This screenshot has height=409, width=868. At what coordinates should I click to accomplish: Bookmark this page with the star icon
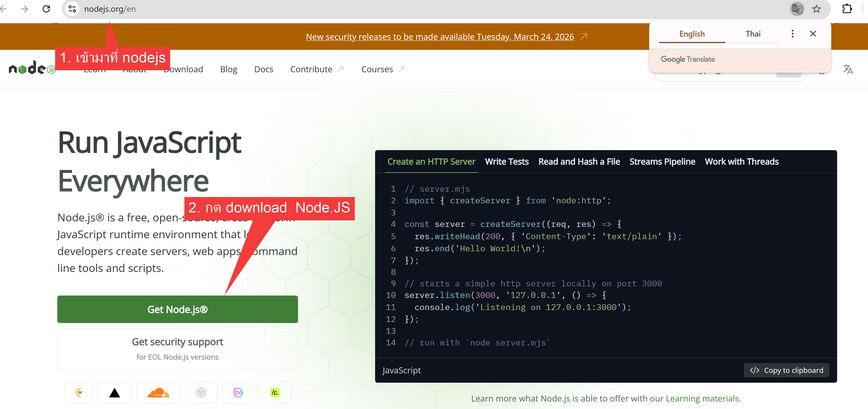pos(816,9)
